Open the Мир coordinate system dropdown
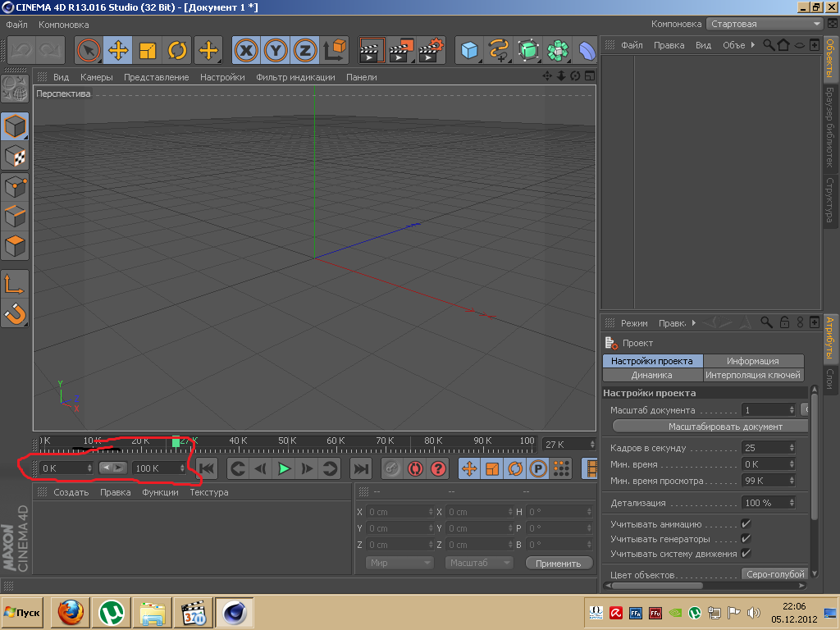This screenshot has width=840, height=630. 399,563
